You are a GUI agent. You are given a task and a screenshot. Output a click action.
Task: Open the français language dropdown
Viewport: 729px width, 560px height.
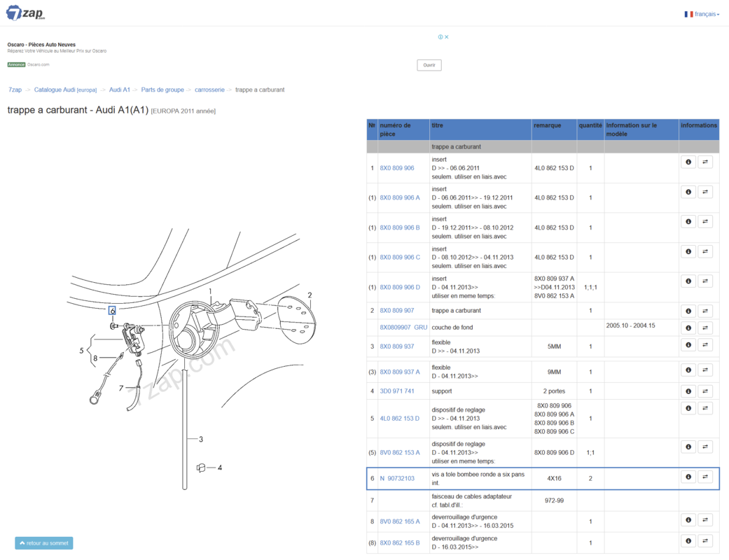(x=702, y=14)
